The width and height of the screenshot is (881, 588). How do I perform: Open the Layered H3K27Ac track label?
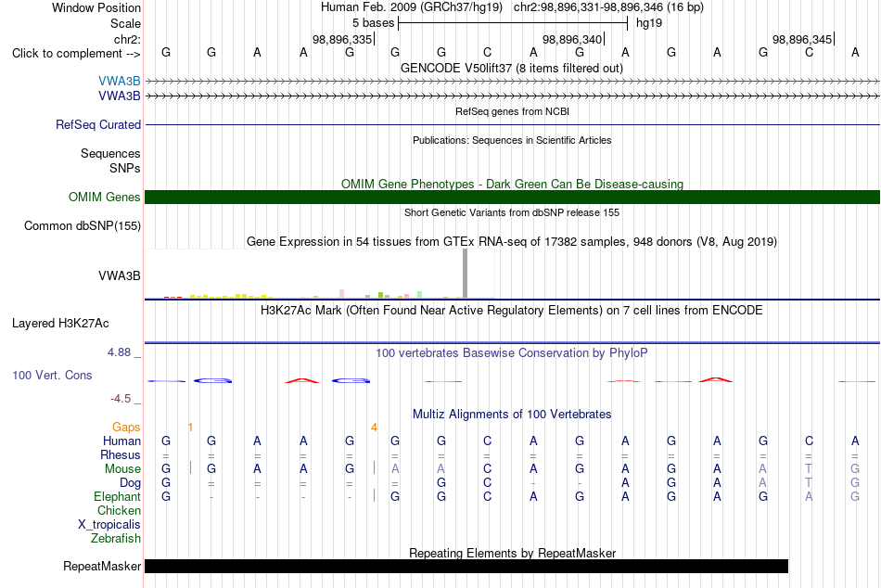(60, 324)
